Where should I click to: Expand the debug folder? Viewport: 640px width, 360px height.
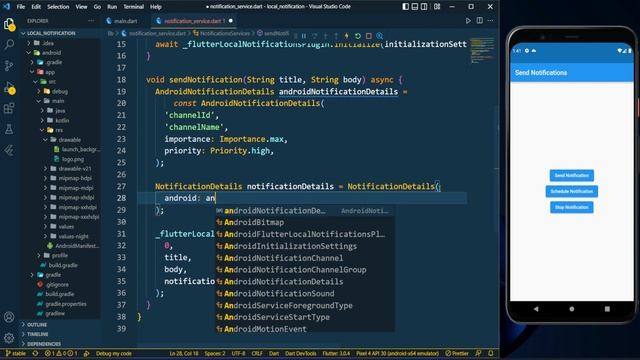pyautogui.click(x=60, y=91)
